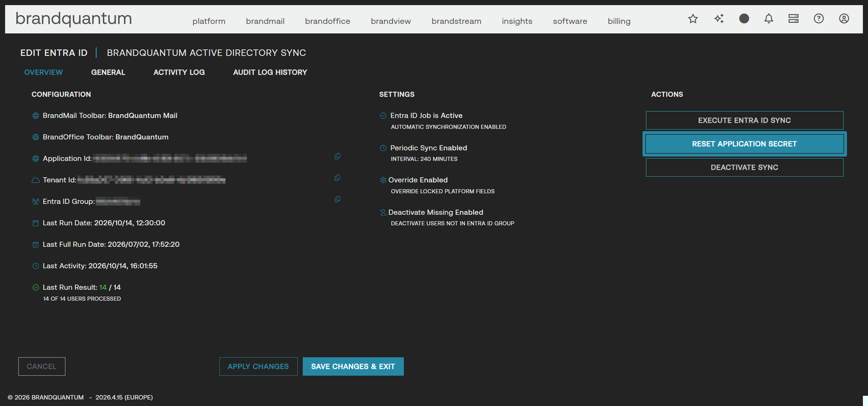Switch to the Overview tab
Viewport: 868px width, 406px height.
43,72
